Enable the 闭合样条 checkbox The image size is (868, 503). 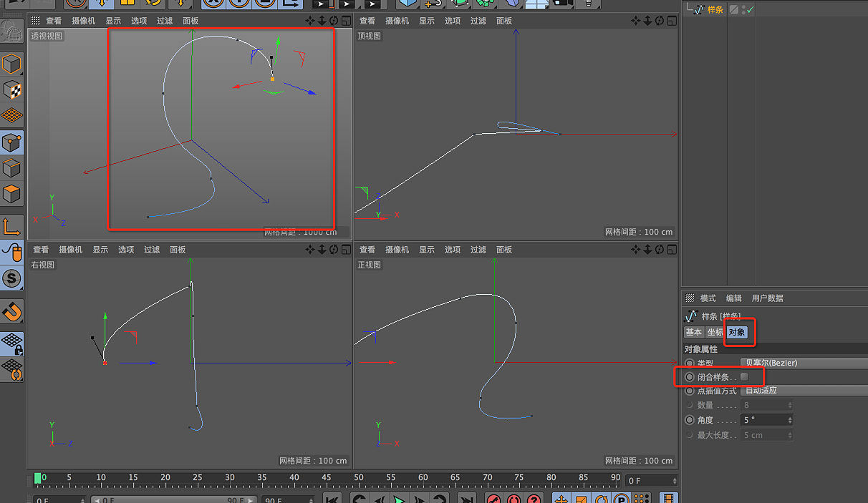click(x=745, y=376)
